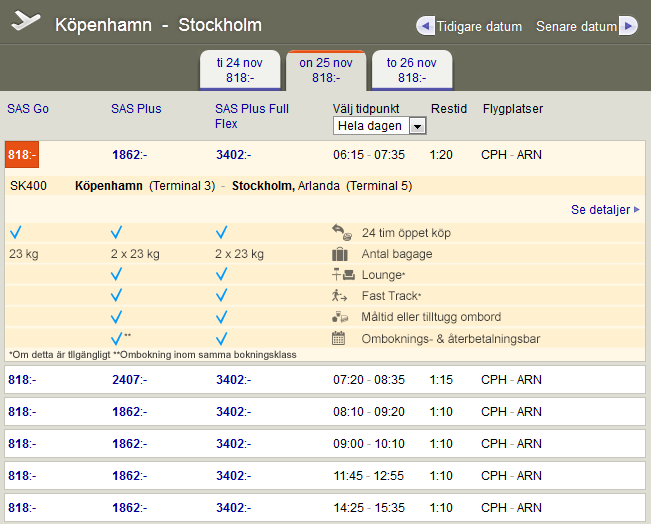Select the 818:- fare for 09:00 flight

coord(21,444)
